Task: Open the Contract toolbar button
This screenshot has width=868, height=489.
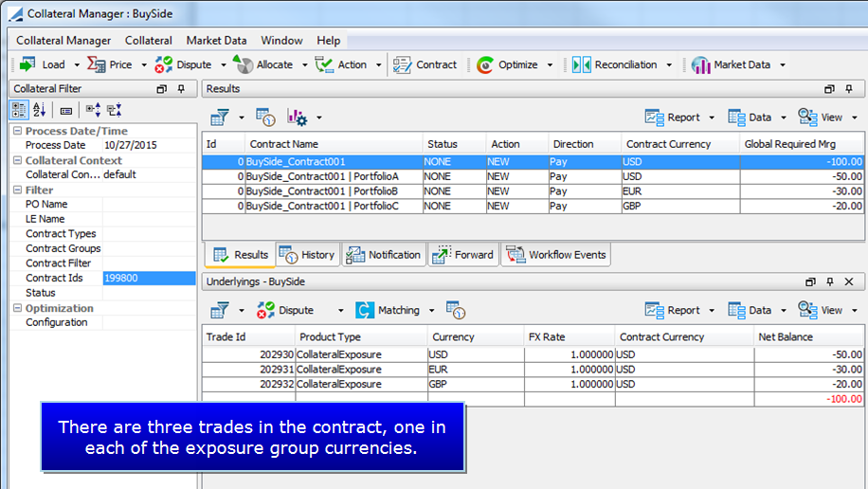Action: point(425,64)
